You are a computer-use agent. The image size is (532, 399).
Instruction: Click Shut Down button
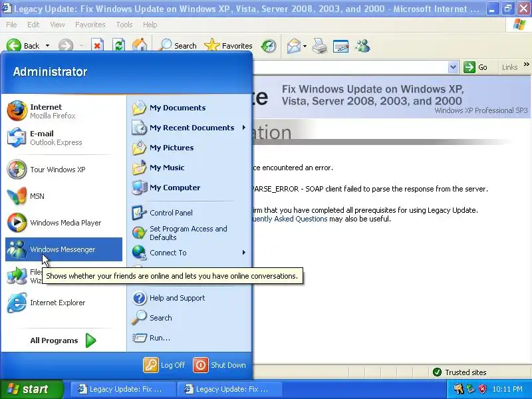pyautogui.click(x=219, y=365)
